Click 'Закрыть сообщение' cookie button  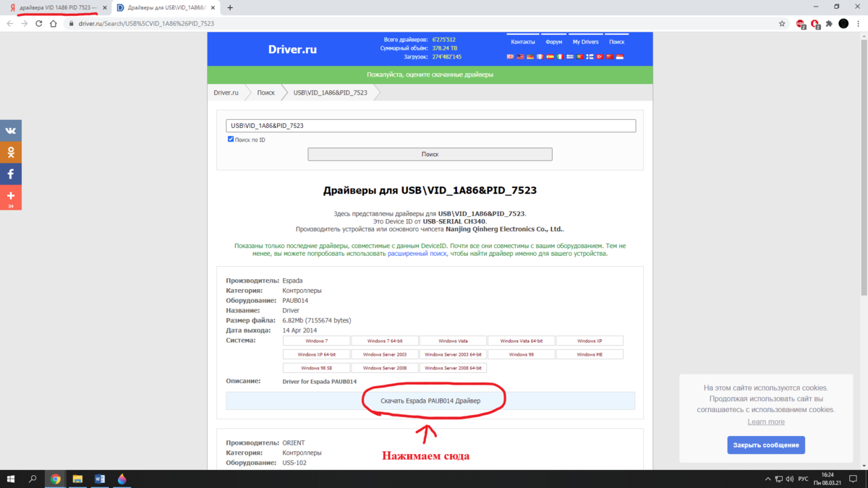pos(766,445)
